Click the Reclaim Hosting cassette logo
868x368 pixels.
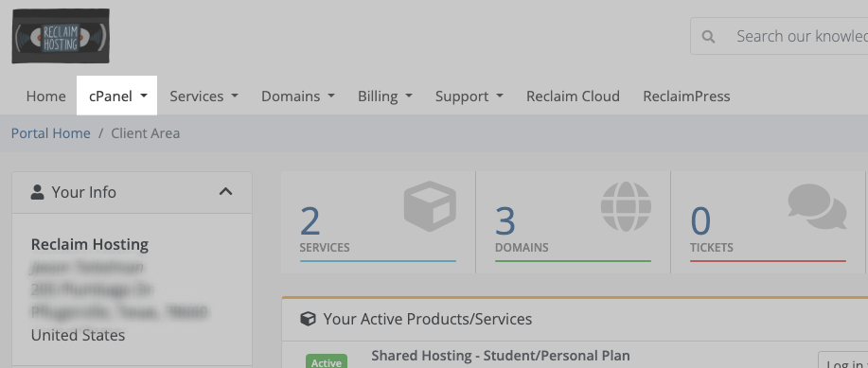(x=61, y=36)
